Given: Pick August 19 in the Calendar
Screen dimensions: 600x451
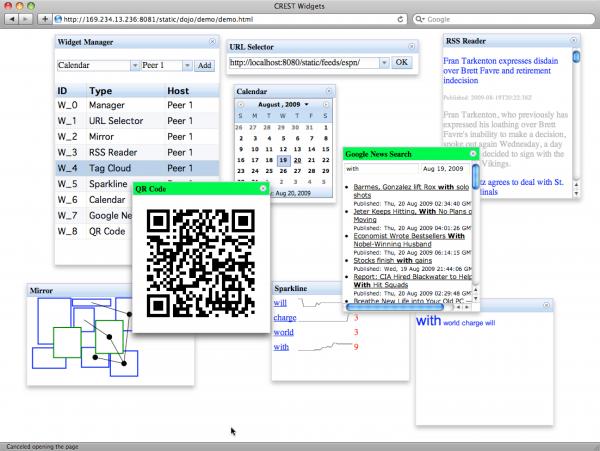Looking at the screenshot, I should click(283, 160).
